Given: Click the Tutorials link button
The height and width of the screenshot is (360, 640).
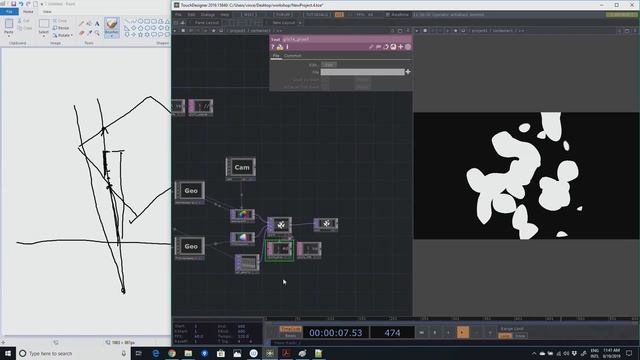Looking at the screenshot, I should (317, 15).
